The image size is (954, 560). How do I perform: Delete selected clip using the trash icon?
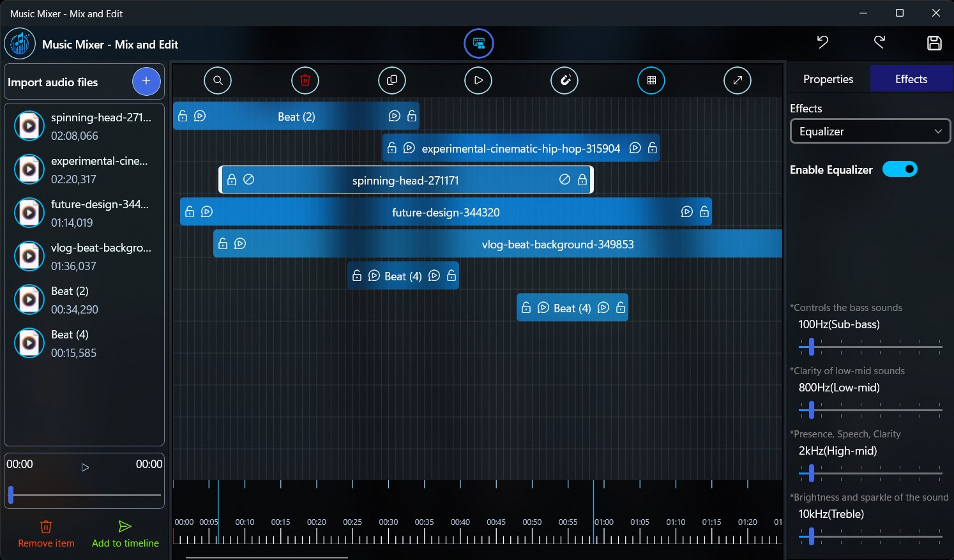click(305, 80)
